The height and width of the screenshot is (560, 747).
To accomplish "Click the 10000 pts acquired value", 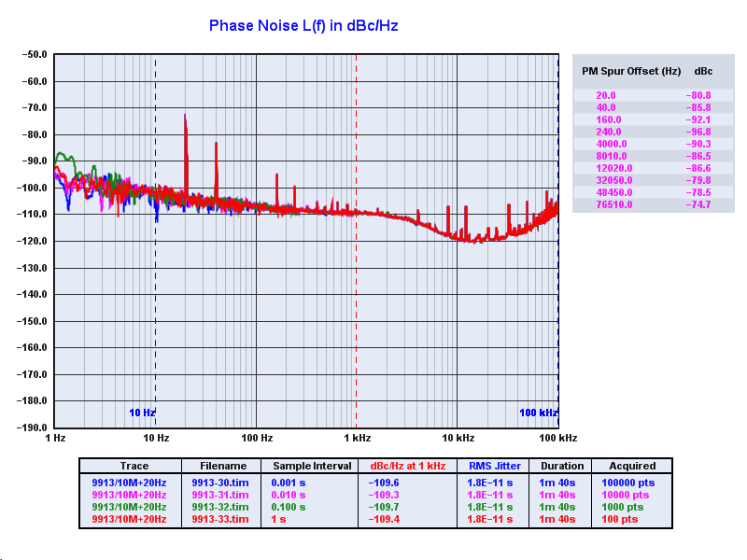I will coord(626,496).
